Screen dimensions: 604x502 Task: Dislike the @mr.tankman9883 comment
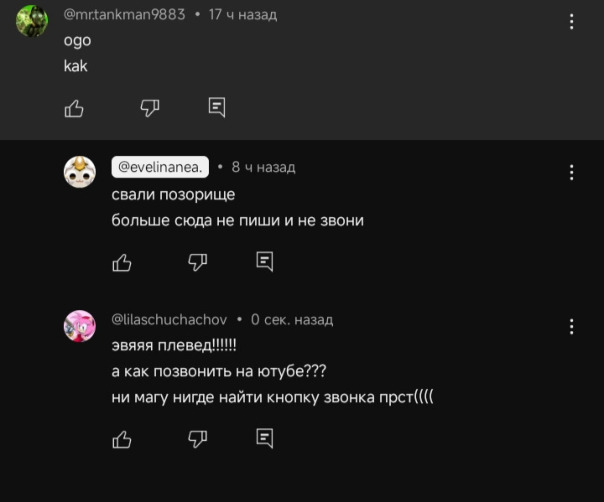[150, 108]
